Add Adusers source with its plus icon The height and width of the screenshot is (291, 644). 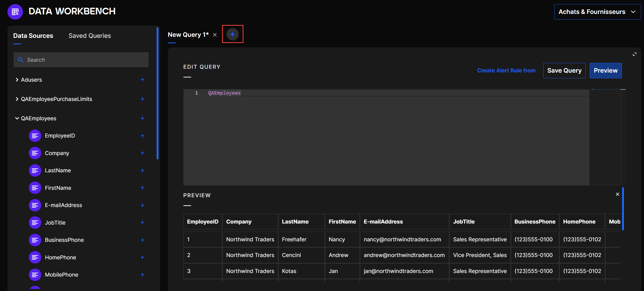[142, 80]
